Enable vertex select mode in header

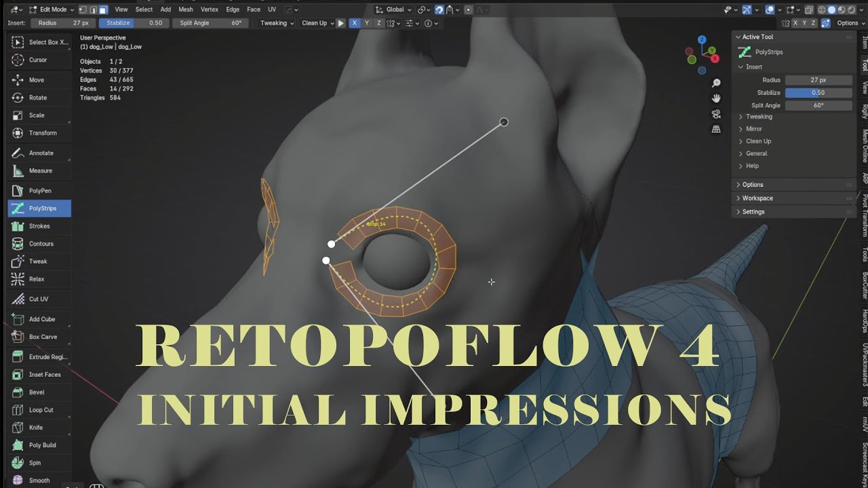tap(82, 9)
